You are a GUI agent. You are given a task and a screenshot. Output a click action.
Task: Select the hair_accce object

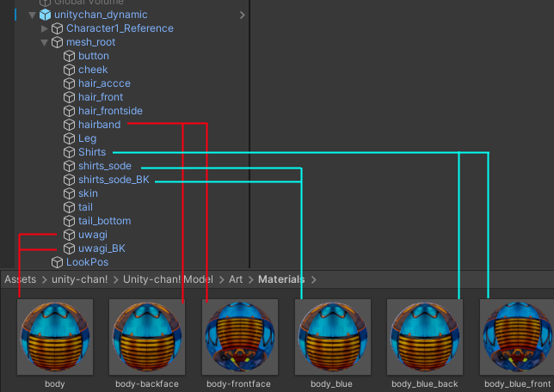point(104,83)
